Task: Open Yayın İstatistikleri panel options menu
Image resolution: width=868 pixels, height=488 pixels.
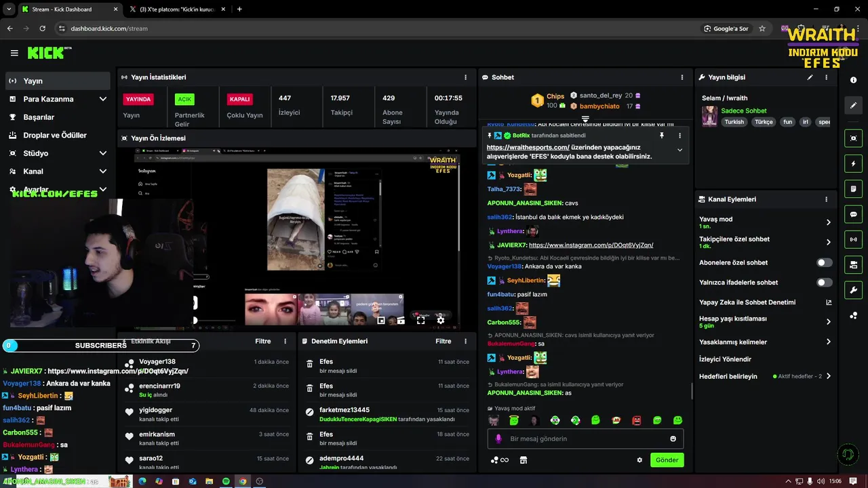Action: coord(465,77)
